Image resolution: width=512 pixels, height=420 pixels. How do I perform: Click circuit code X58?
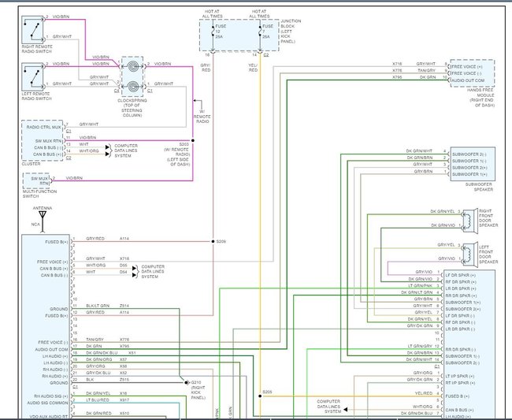123,366
